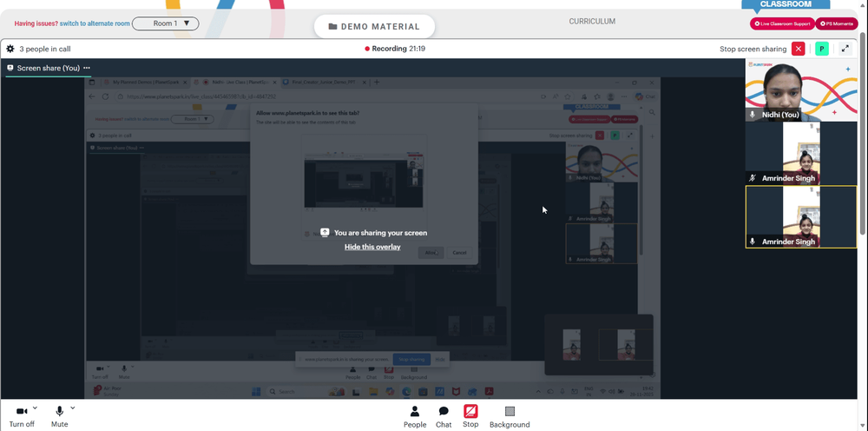Click the screen-share icon beside You are sharing
This screenshot has width=868, height=431.
pyautogui.click(x=325, y=233)
